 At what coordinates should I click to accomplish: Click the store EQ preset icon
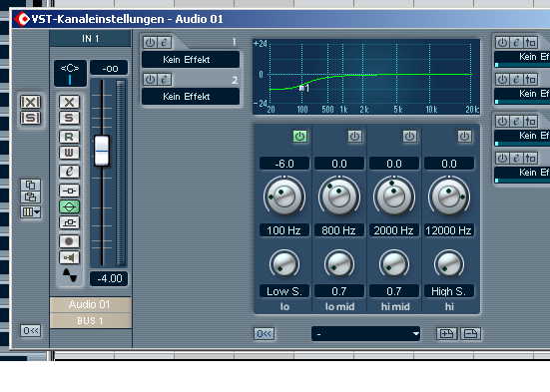click(446, 334)
